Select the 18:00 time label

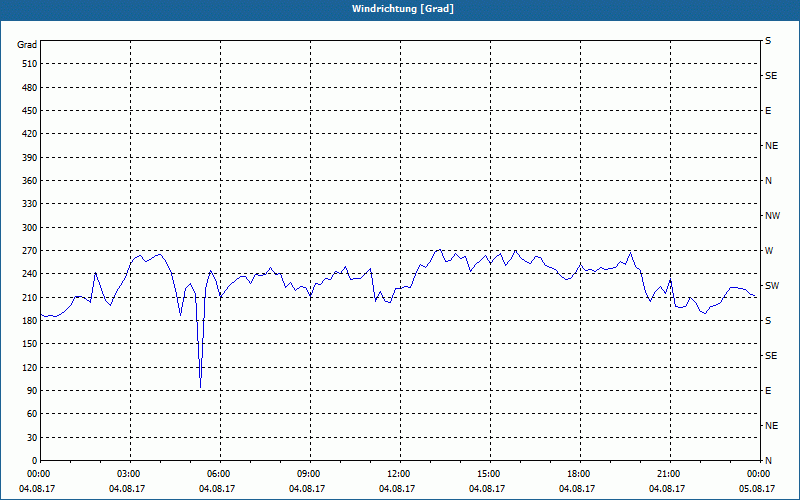579,474
